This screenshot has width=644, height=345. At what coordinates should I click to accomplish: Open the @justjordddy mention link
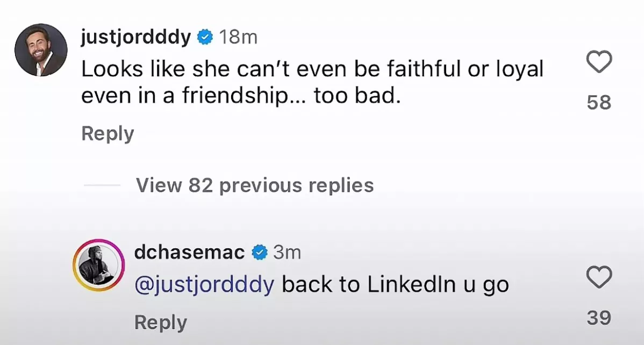click(204, 285)
